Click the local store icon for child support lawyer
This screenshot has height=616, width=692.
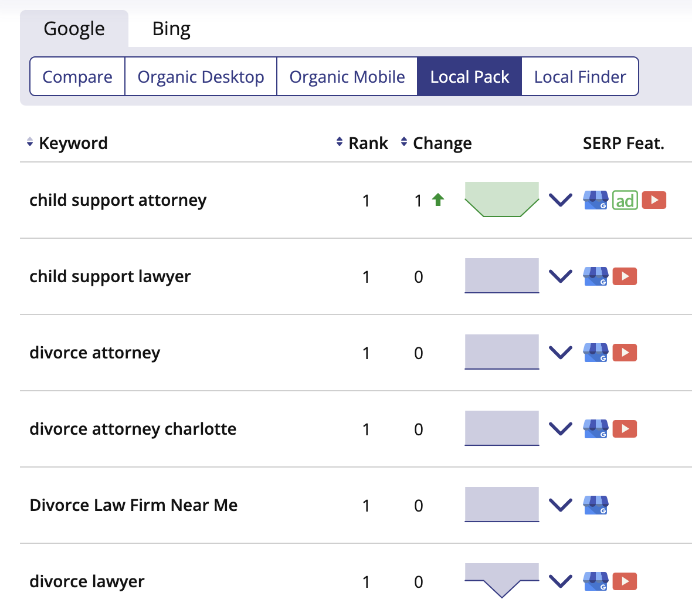pyautogui.click(x=595, y=276)
